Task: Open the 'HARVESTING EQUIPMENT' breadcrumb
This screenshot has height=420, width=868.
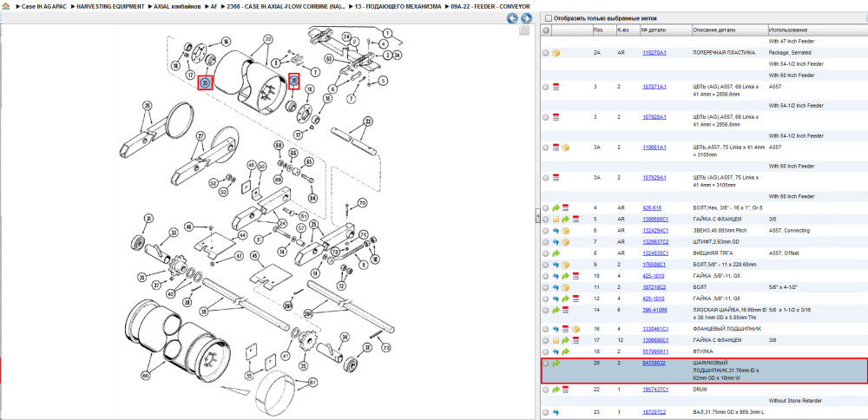Action: [x=110, y=7]
